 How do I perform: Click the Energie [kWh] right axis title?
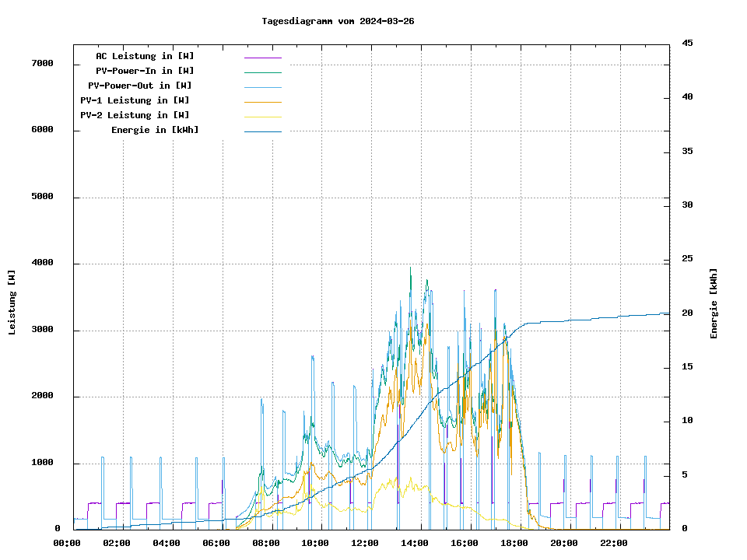[714, 303]
